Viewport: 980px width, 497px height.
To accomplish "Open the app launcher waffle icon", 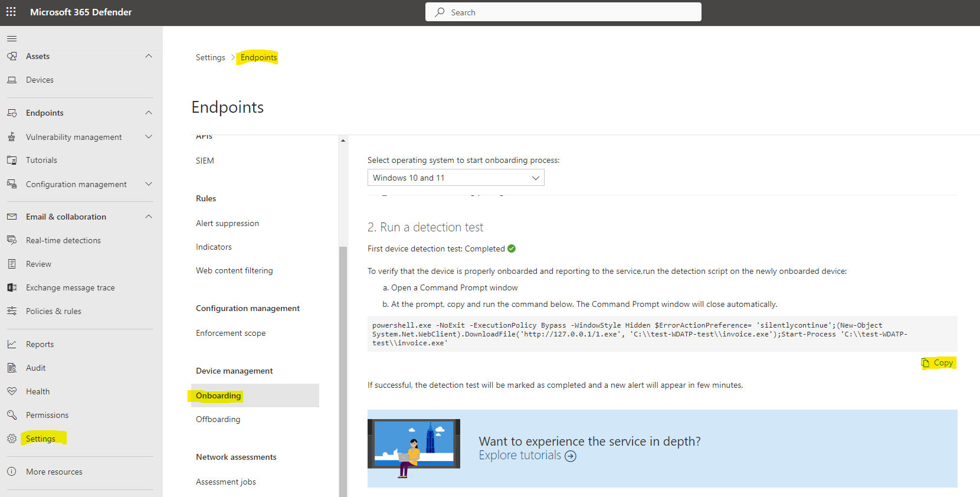I will 11,12.
